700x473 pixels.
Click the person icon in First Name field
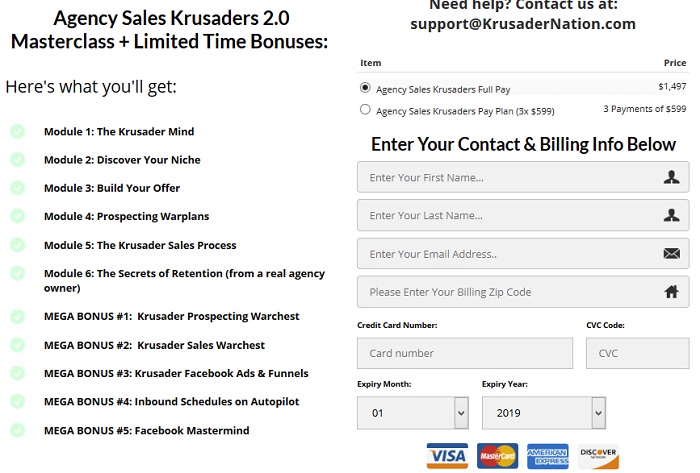pos(671,178)
